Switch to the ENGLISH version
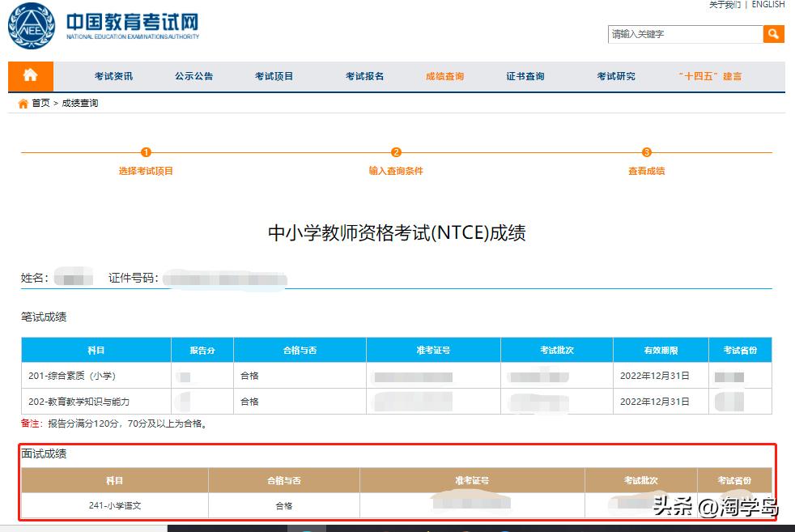Viewport: 795px width, 532px height. coord(766,6)
